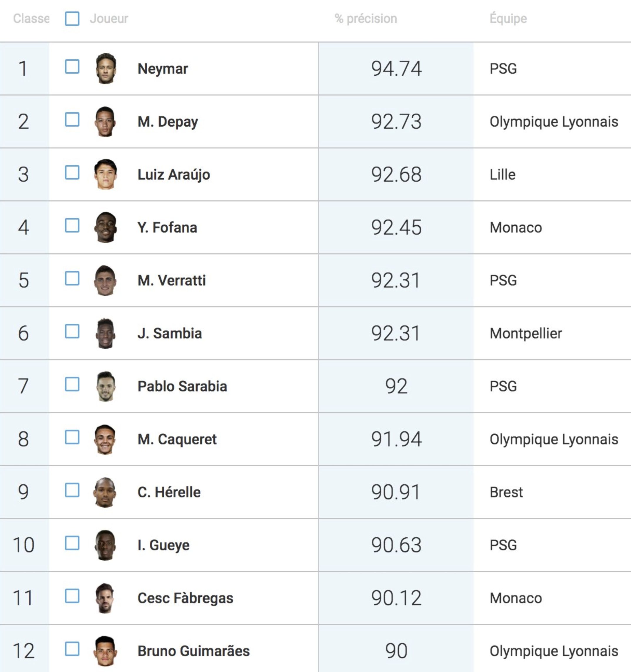Click M. Verratti's player photo
This screenshot has height=672, width=631.
[105, 280]
